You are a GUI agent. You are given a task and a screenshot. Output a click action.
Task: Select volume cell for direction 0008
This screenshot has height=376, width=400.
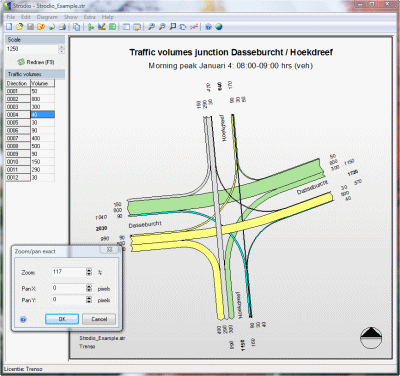[x=42, y=146]
